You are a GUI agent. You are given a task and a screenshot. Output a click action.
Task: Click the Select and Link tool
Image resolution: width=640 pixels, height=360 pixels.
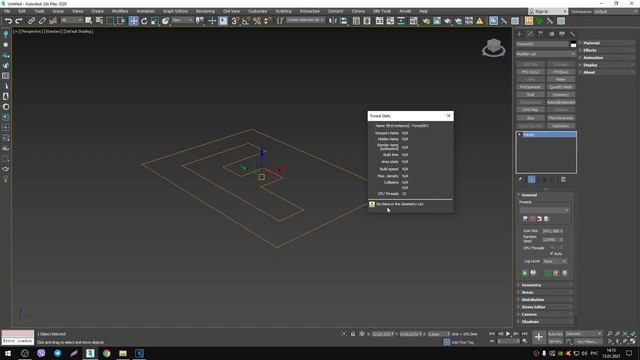tap(31, 21)
